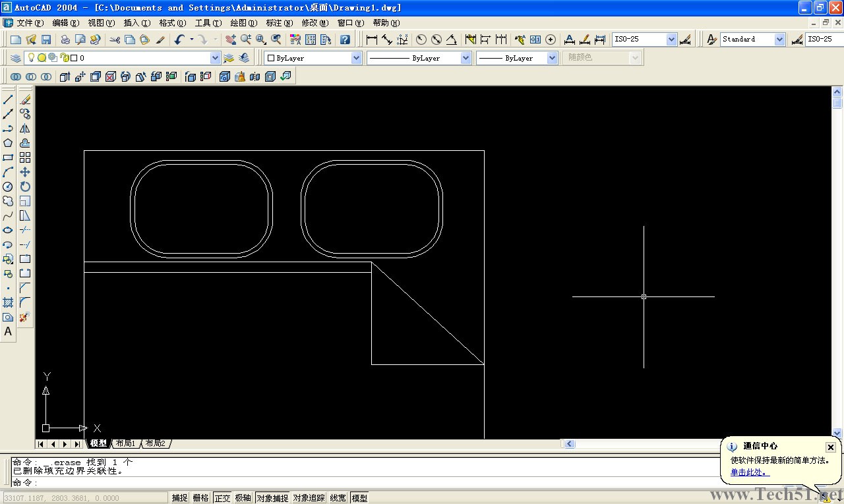This screenshot has width=844, height=504.
Task: Click the 单击此处 link in notification
Action: (x=750, y=472)
